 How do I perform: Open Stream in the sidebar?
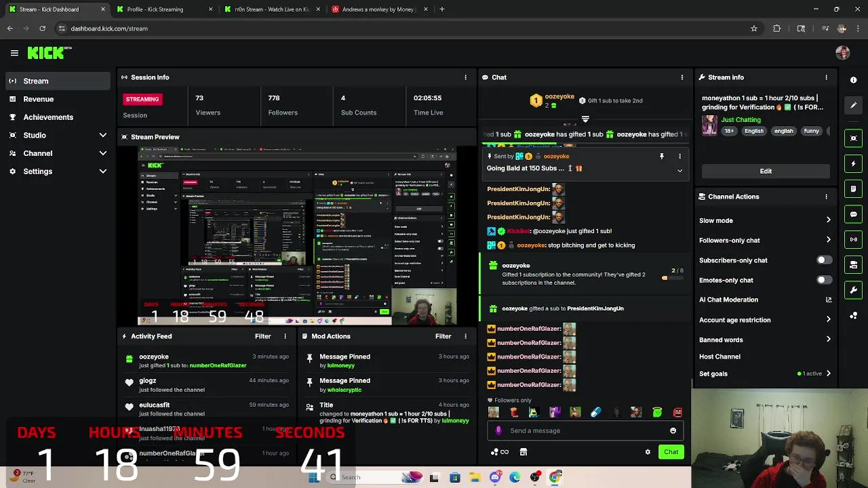point(58,81)
